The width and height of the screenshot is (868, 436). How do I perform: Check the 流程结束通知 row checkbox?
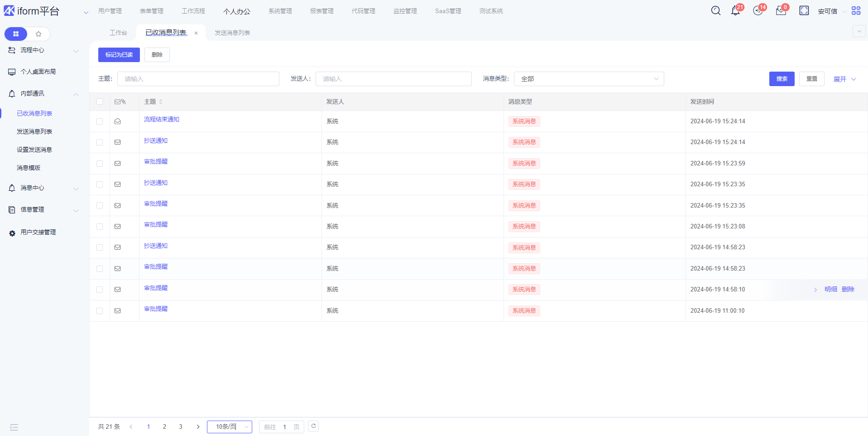pos(100,121)
